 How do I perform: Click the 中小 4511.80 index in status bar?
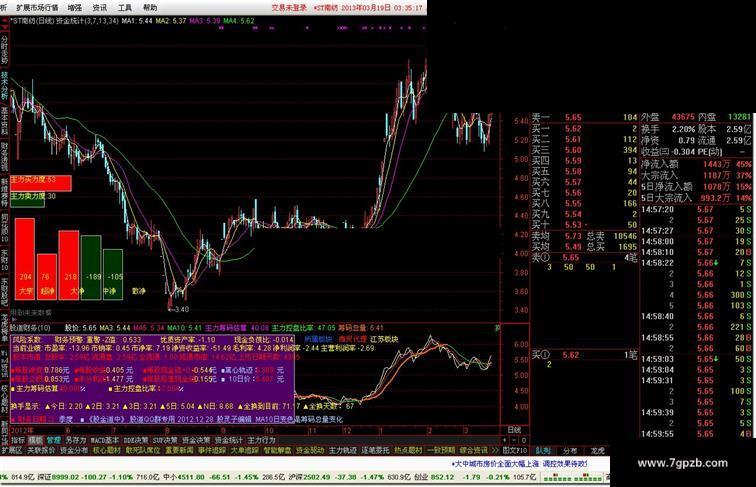pyautogui.click(x=184, y=477)
